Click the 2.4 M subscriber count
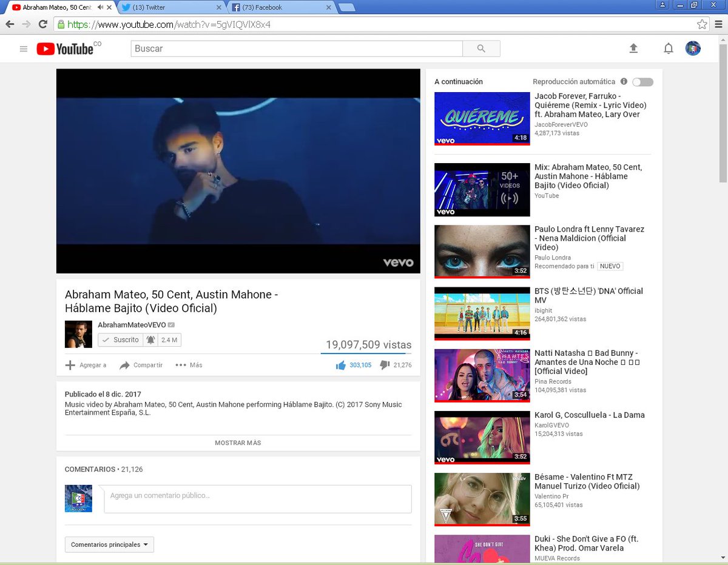Screen dimensions: 728x565 (169, 340)
